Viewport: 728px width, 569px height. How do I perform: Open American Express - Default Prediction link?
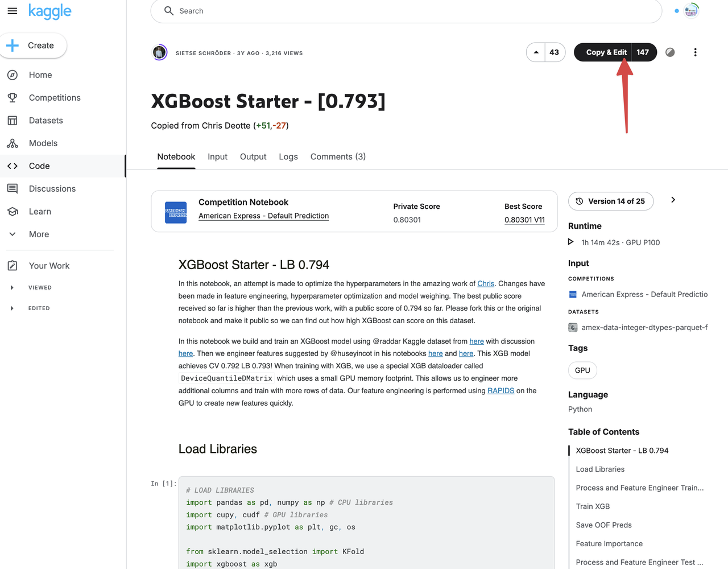pos(263,216)
